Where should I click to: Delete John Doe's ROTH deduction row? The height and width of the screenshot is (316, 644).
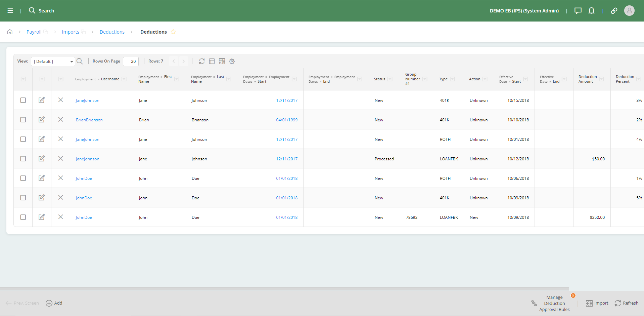[x=60, y=178]
